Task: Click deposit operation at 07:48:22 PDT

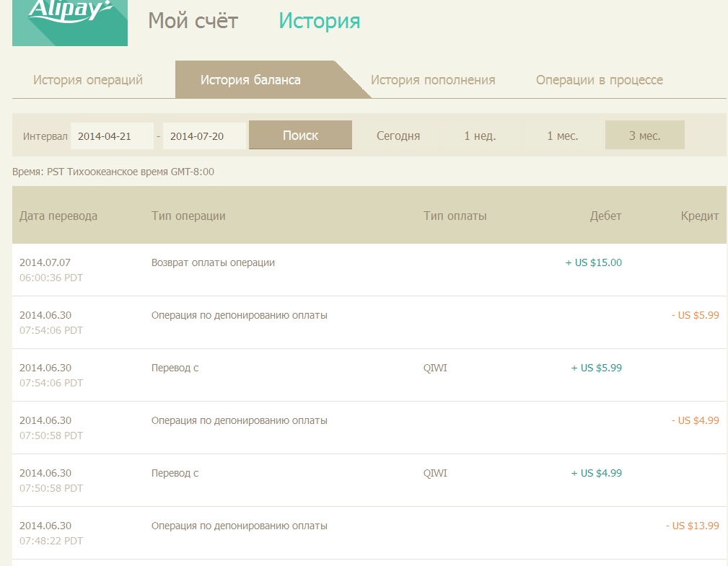Action: (239, 526)
